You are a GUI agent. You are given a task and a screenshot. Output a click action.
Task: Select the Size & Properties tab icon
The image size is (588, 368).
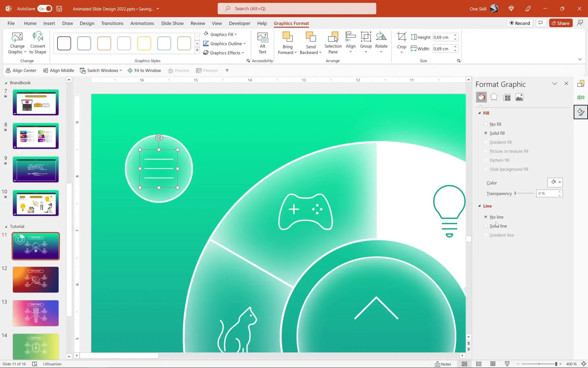[x=507, y=97]
